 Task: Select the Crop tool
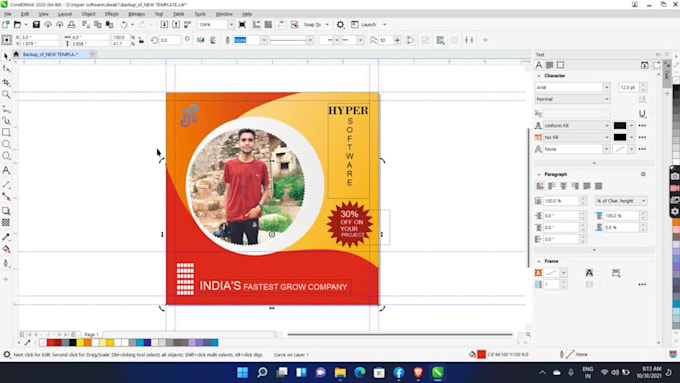[6, 82]
